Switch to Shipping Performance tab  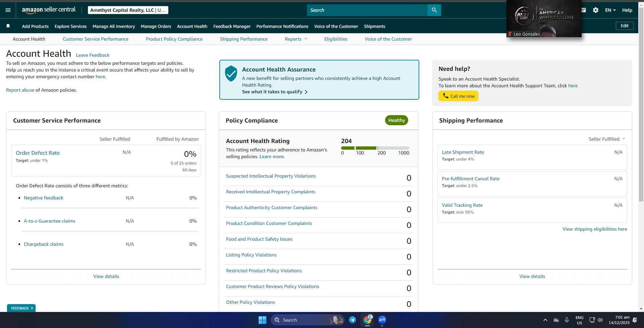tap(244, 39)
